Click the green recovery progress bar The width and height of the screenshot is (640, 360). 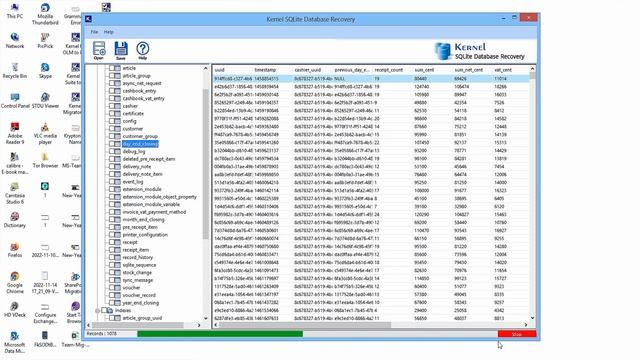[220, 334]
